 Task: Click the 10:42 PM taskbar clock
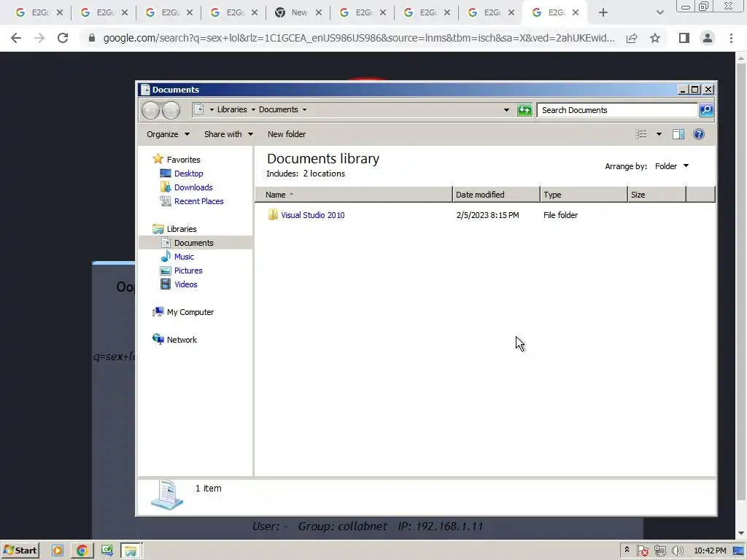tap(710, 551)
